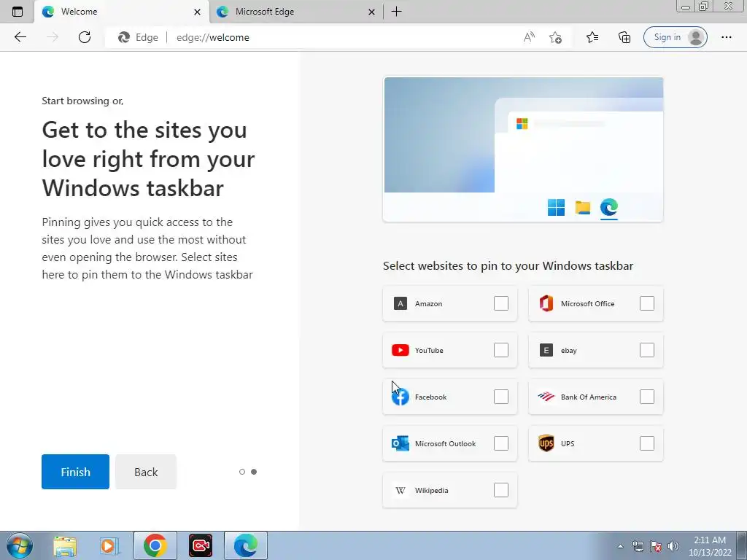Click the 'Wikipedia' label text
The height and width of the screenshot is (560, 747).
click(431, 490)
